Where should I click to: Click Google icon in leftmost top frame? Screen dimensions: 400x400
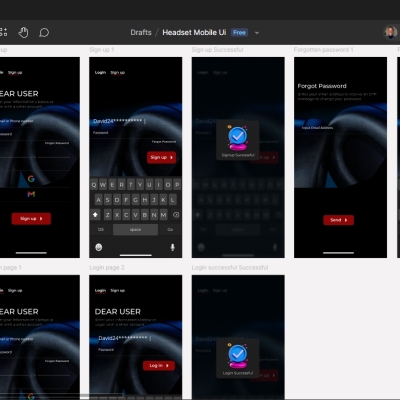coord(31,179)
